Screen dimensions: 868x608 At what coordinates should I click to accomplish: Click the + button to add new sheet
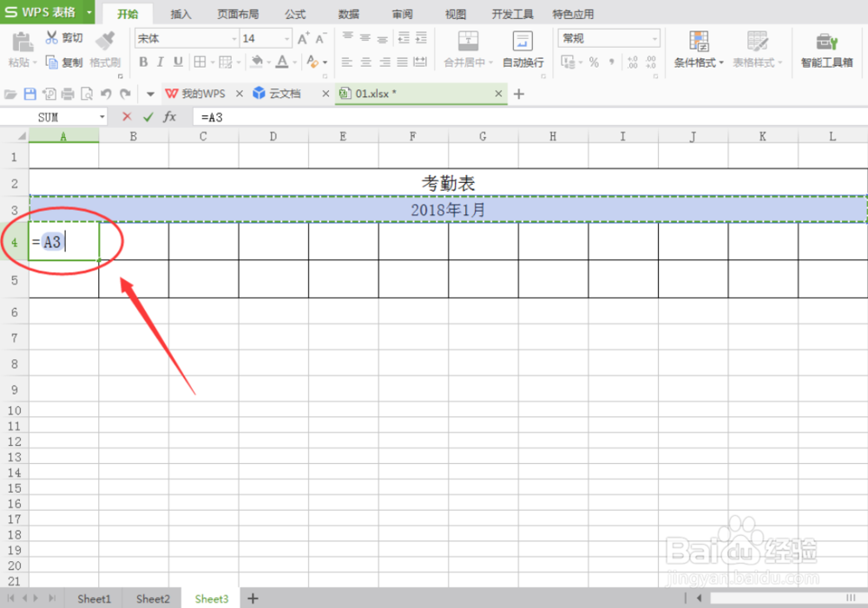coord(252,598)
